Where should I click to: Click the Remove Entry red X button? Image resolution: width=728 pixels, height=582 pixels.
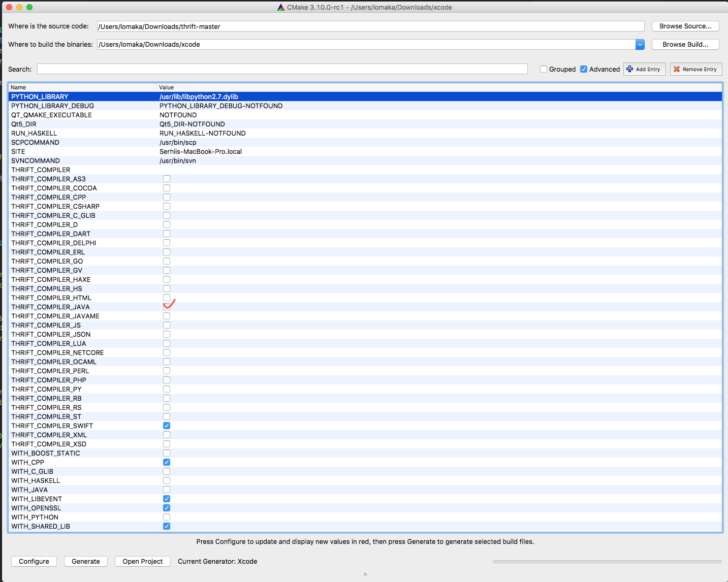pyautogui.click(x=696, y=69)
